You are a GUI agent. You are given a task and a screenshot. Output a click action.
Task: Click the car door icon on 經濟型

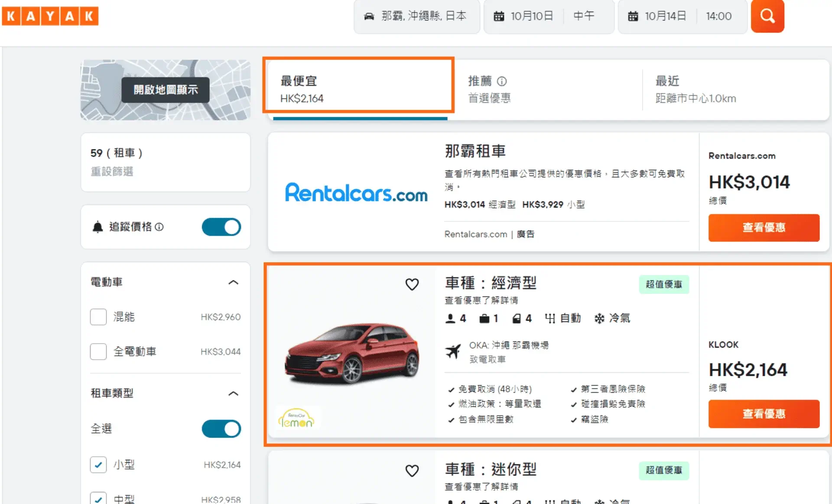(517, 319)
